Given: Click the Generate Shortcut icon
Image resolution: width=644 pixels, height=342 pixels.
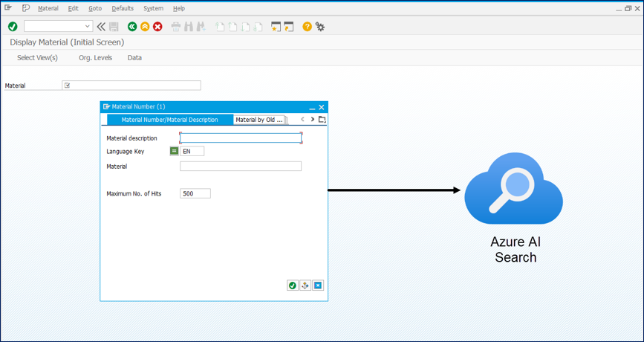Looking at the screenshot, I should 289,27.
